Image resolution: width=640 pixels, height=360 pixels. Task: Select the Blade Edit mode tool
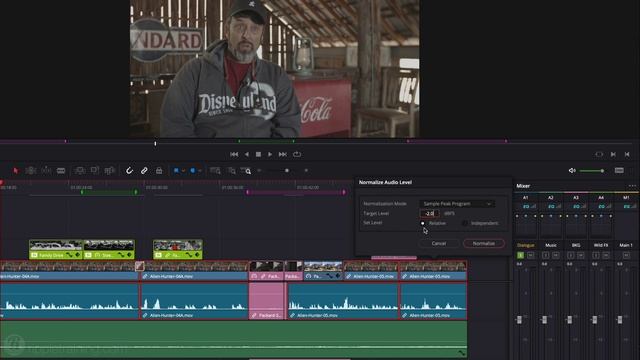(x=61, y=171)
